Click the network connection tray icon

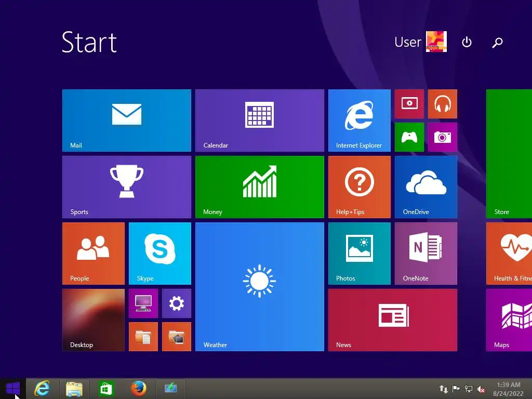[x=469, y=389]
